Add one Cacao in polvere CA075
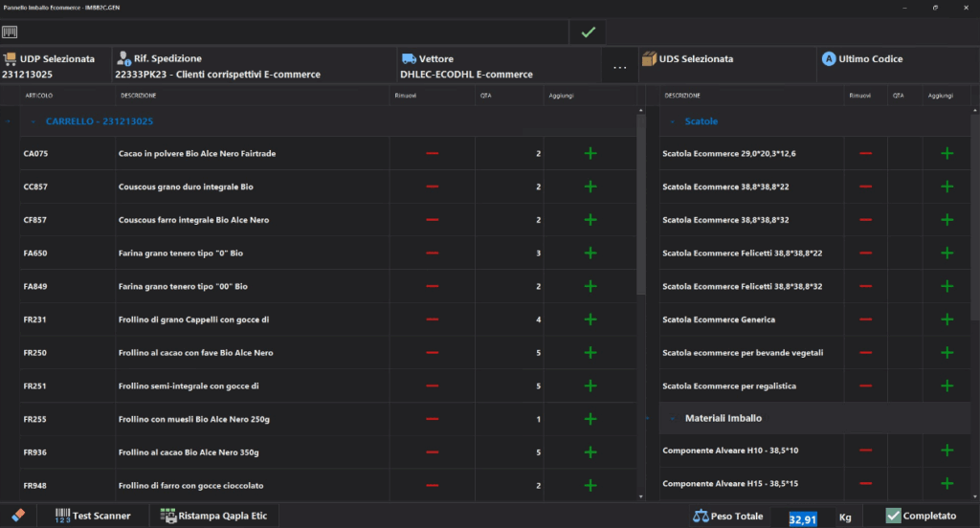 590,153
